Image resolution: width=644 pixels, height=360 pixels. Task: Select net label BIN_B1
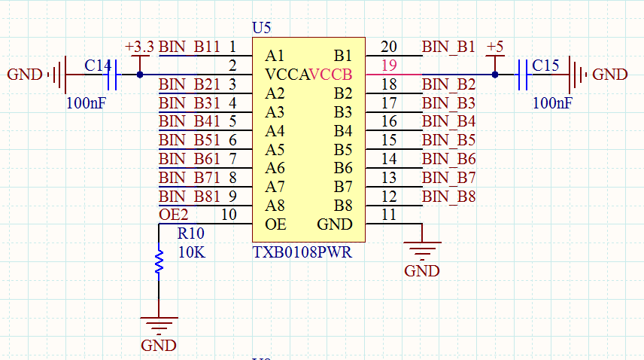[x=448, y=47]
